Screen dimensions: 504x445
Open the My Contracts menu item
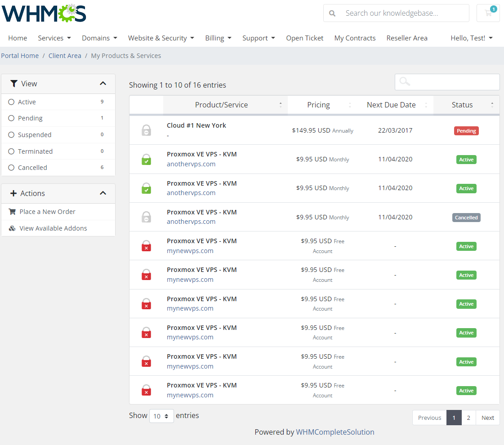click(355, 38)
